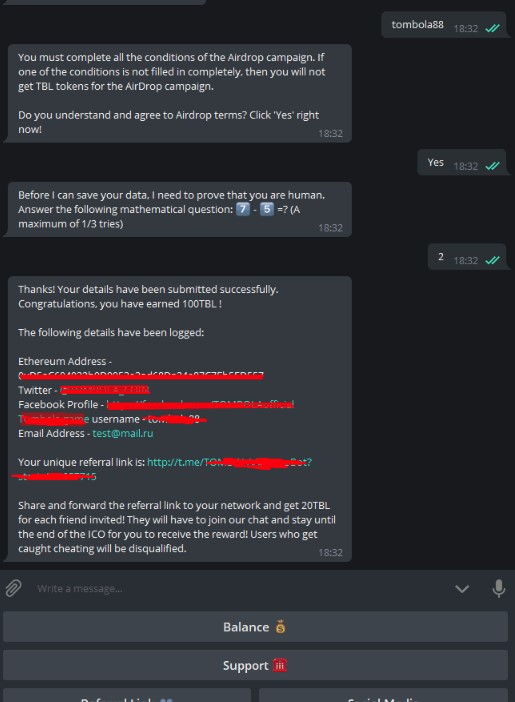
Task: Click the Referral Link bot button
Action: [x=127, y=695]
